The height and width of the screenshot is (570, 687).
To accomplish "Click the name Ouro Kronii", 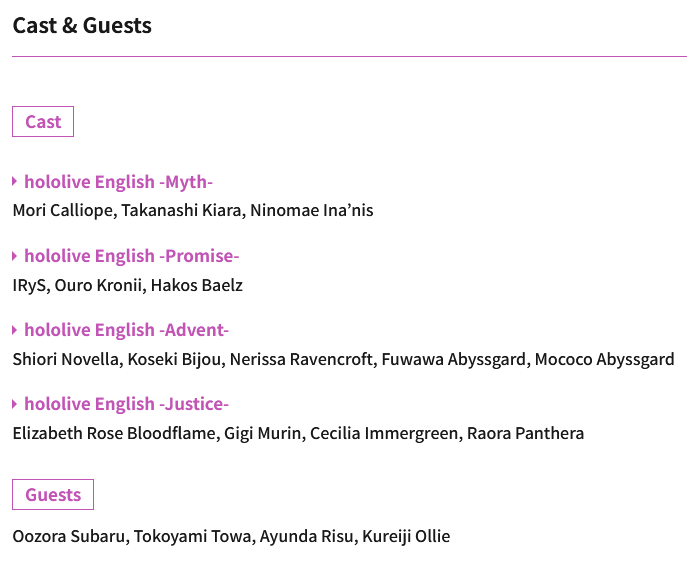I will 98,285.
